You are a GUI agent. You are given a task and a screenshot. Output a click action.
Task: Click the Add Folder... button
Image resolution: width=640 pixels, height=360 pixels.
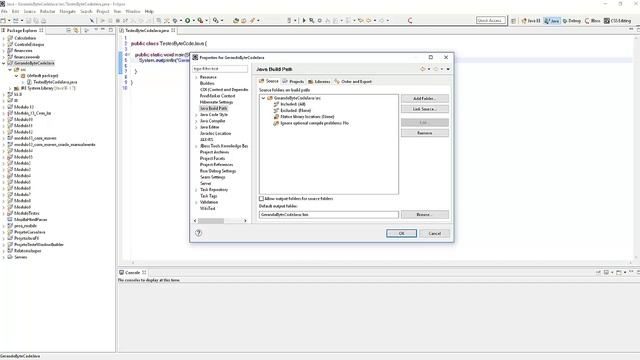coord(424,98)
